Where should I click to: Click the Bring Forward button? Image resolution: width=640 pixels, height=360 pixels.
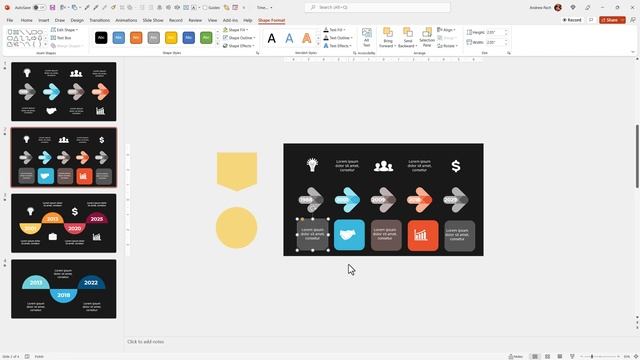(388, 37)
